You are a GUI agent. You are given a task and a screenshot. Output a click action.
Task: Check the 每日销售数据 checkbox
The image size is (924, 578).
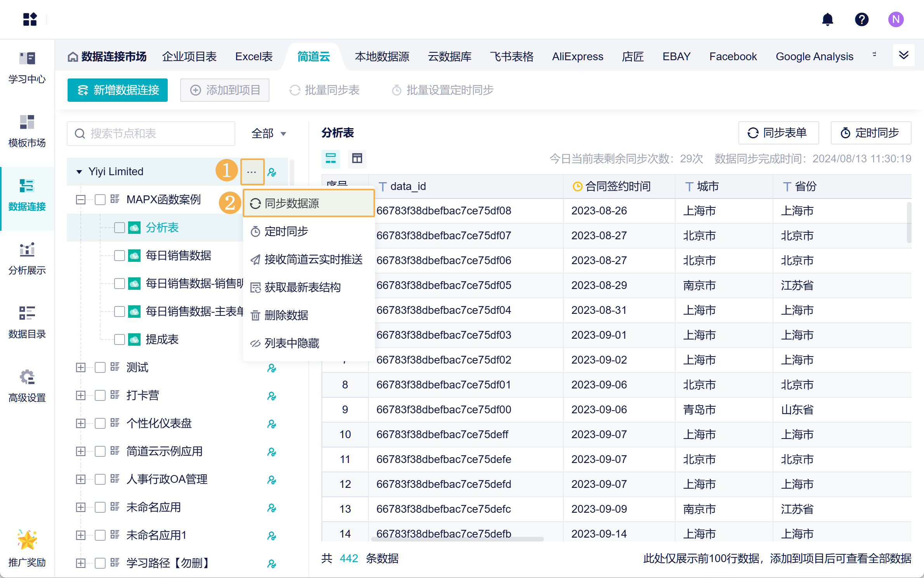120,256
